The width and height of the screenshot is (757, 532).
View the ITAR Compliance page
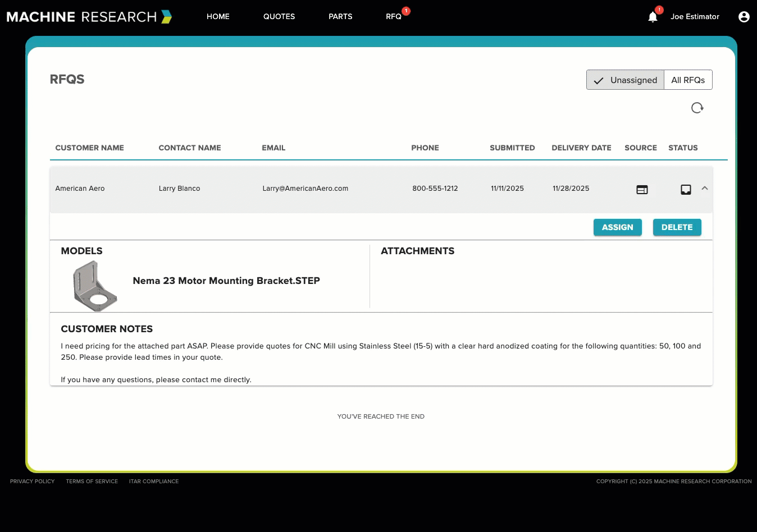click(x=154, y=481)
